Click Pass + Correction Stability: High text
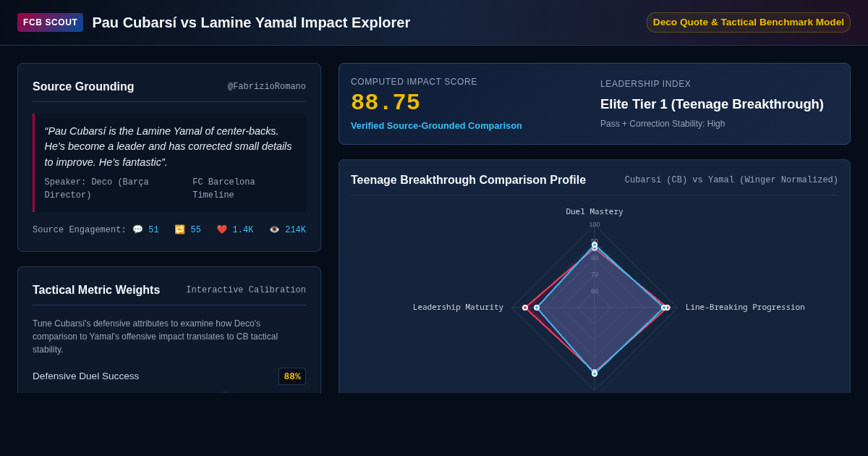This screenshot has width=868, height=456. tap(663, 124)
